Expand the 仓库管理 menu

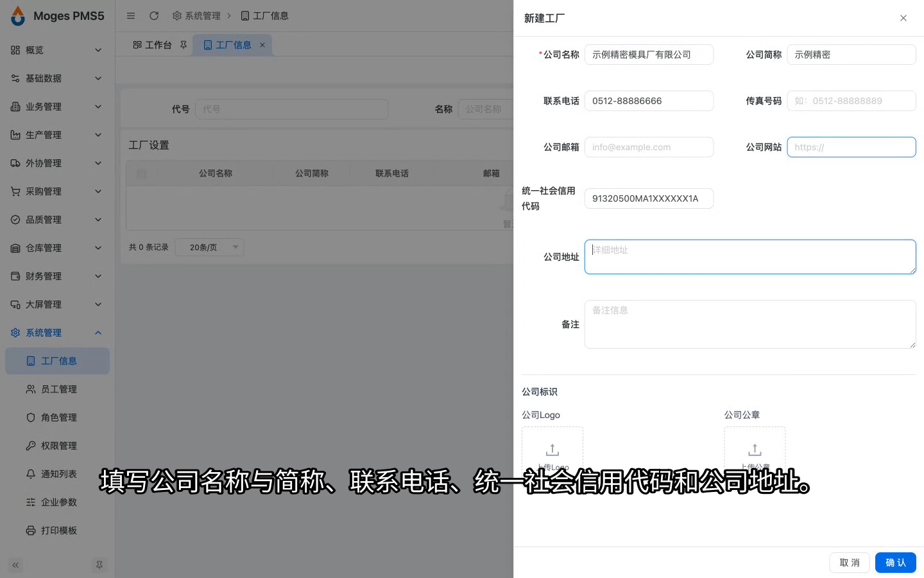pyautogui.click(x=57, y=248)
